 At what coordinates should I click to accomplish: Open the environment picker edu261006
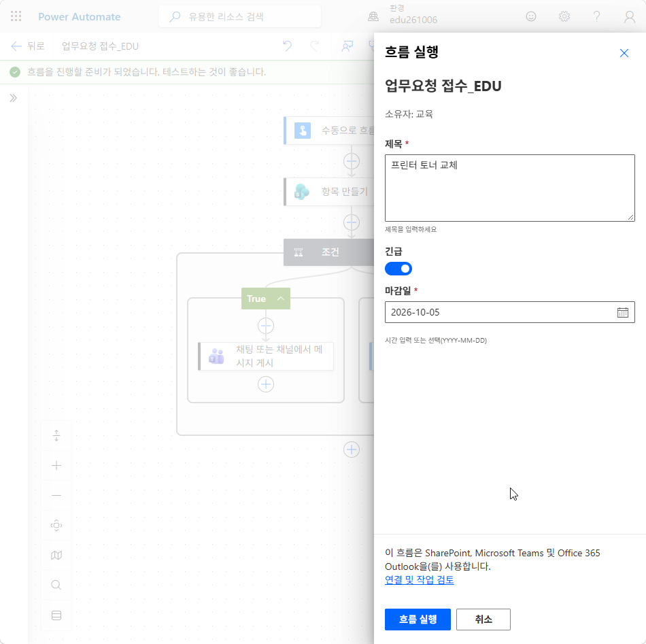tap(403, 15)
